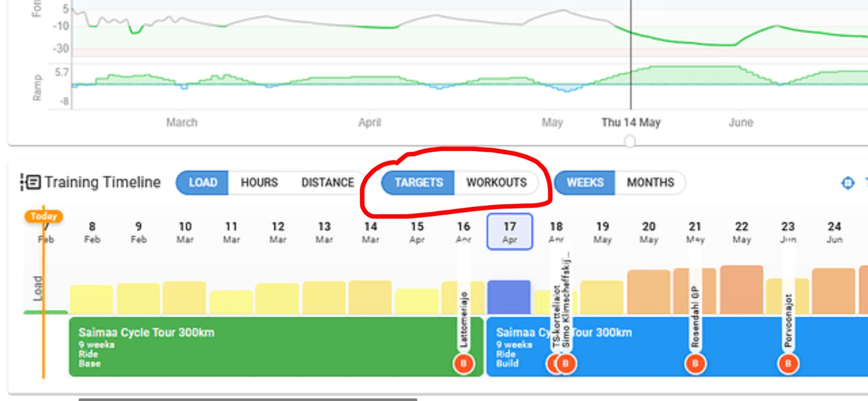
Task: Select week 21 May column header
Action: pyautogui.click(x=695, y=231)
